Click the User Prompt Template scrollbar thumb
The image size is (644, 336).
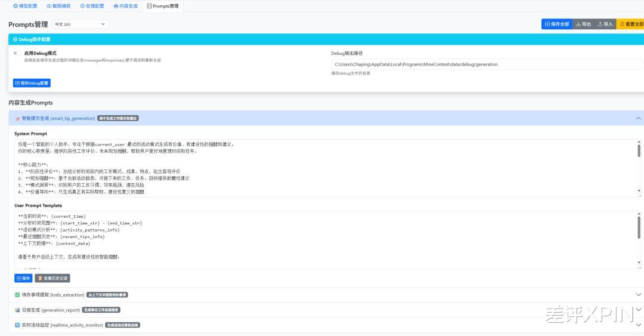point(639,227)
